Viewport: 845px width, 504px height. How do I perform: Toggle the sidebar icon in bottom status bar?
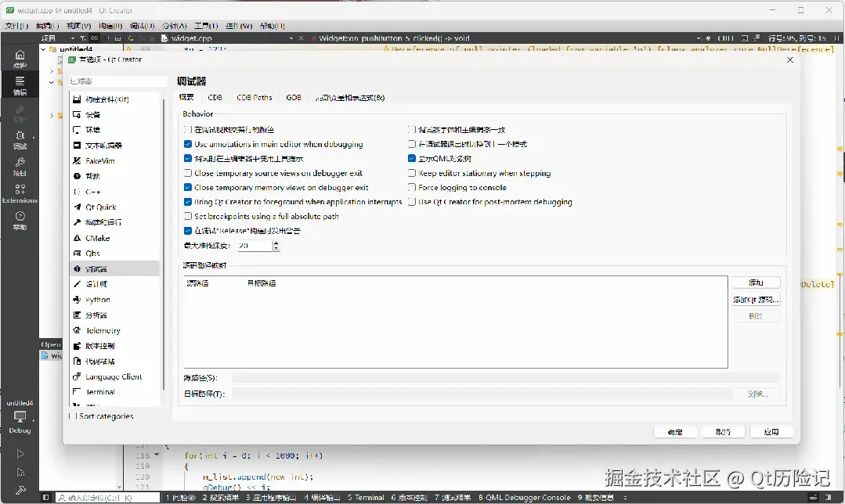(x=45, y=498)
